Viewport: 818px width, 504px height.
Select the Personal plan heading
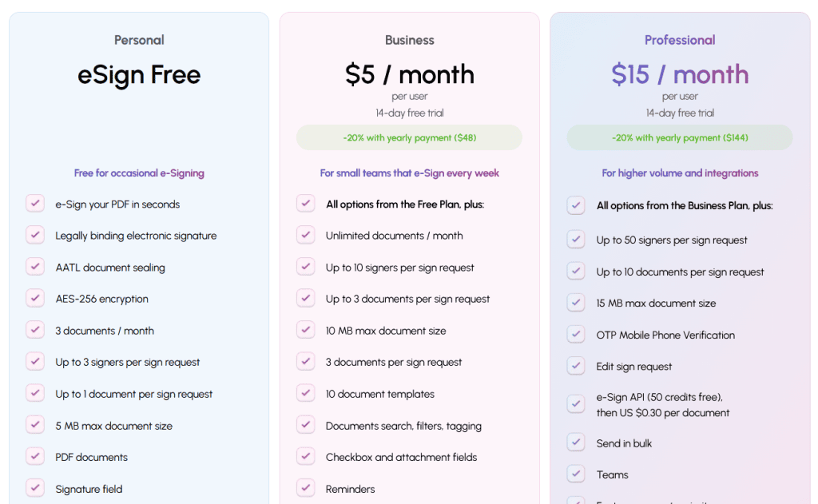(x=139, y=40)
